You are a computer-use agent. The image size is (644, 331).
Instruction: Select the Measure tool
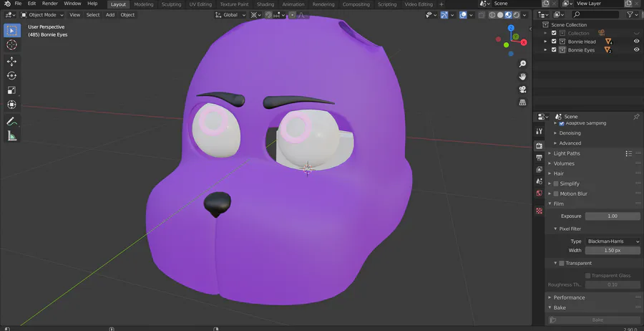click(12, 135)
